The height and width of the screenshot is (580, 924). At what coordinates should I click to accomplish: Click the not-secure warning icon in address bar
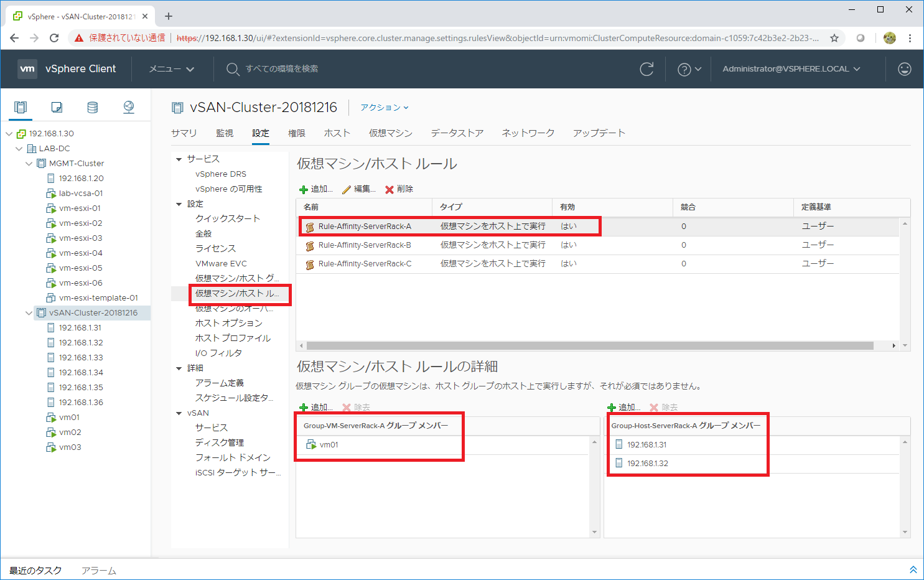79,38
